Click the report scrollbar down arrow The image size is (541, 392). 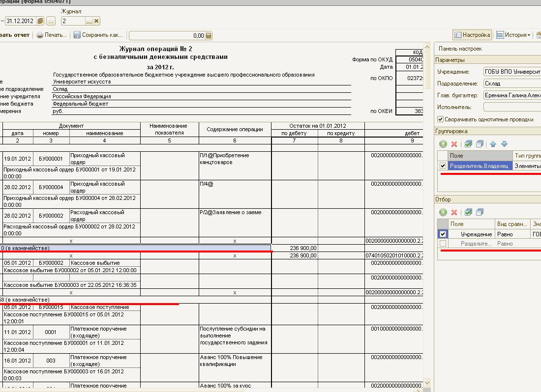pyautogui.click(x=427, y=382)
